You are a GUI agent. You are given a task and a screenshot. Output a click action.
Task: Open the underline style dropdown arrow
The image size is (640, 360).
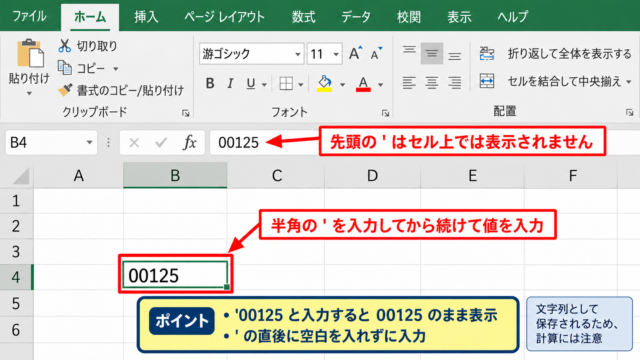[x=264, y=85]
